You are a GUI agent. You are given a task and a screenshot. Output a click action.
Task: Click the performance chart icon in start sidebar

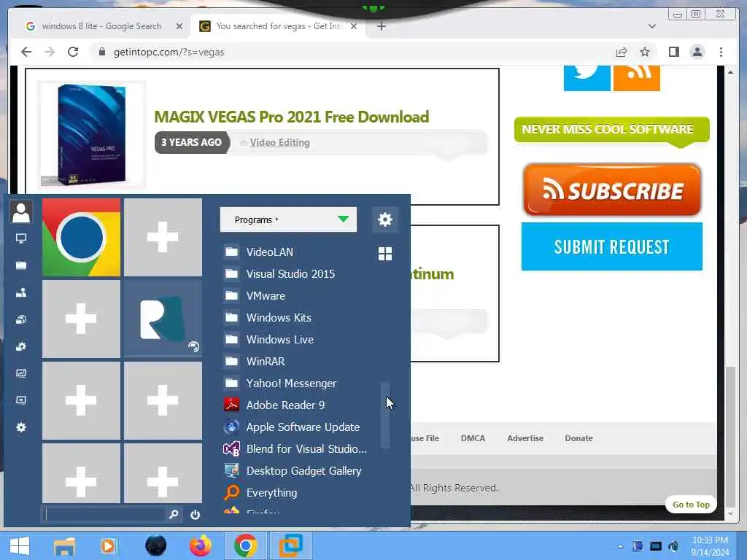click(21, 373)
